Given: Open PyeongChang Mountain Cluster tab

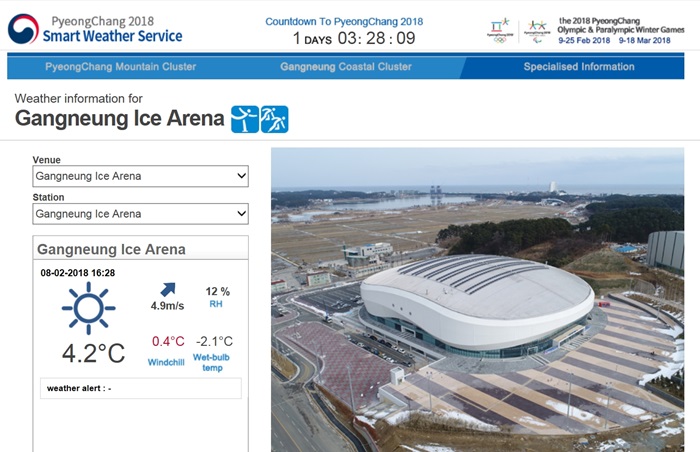Looking at the screenshot, I should click(121, 67).
